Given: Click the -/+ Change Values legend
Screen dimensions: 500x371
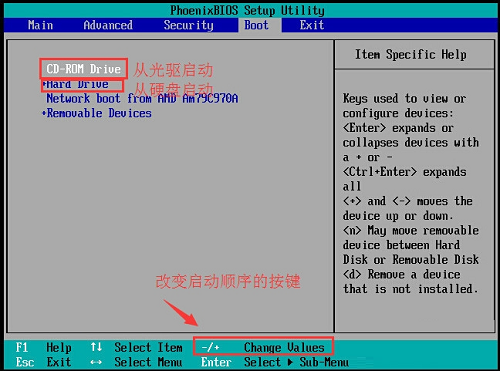Looking at the screenshot, I should tap(263, 347).
